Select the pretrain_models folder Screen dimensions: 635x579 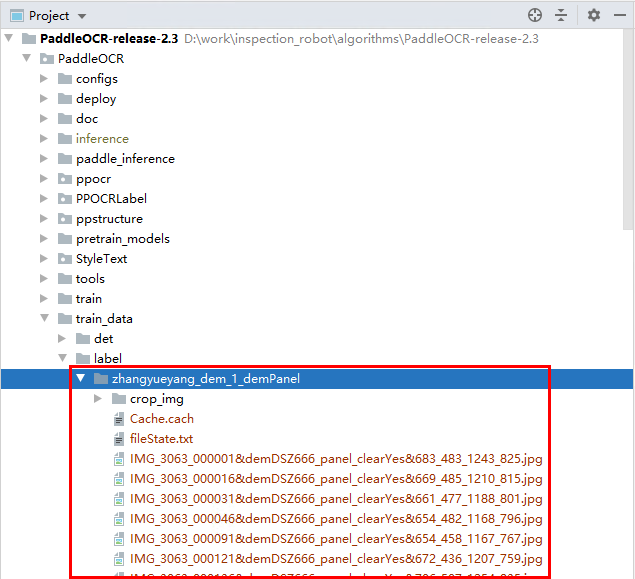tap(122, 239)
